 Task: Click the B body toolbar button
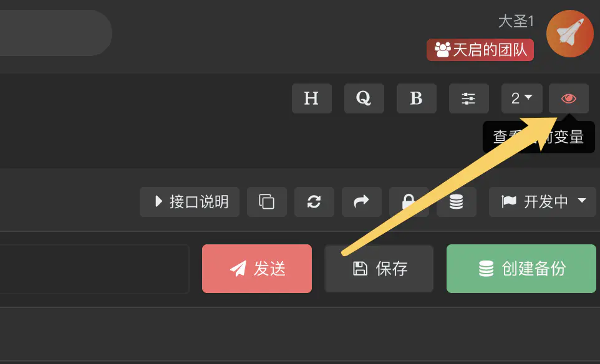[x=417, y=98]
